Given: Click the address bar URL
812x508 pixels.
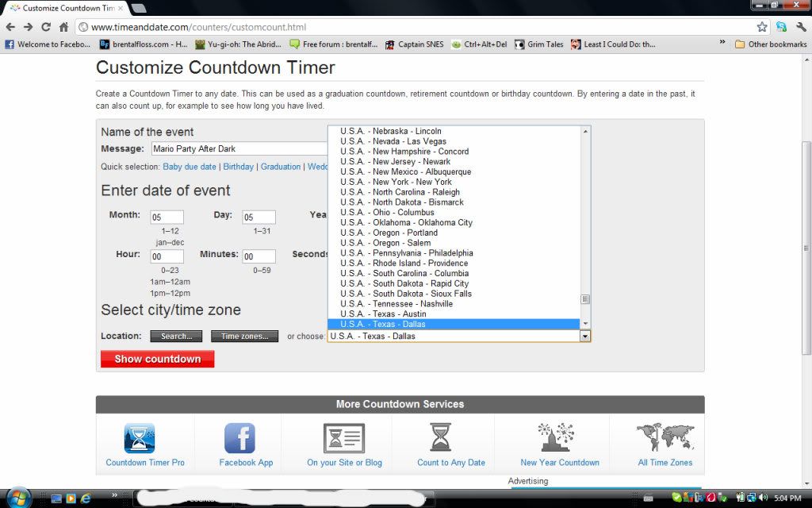Looking at the screenshot, I should pyautogui.click(x=198, y=27).
